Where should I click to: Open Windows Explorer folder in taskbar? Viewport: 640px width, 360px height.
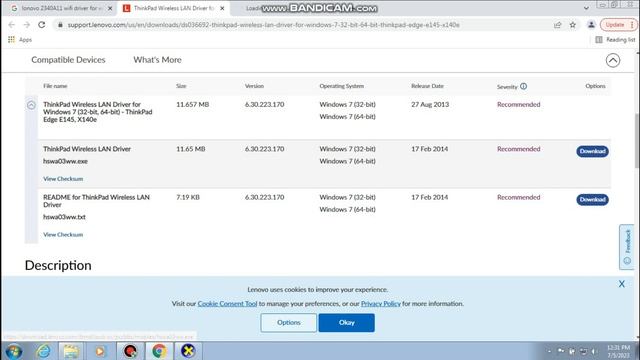71,351
